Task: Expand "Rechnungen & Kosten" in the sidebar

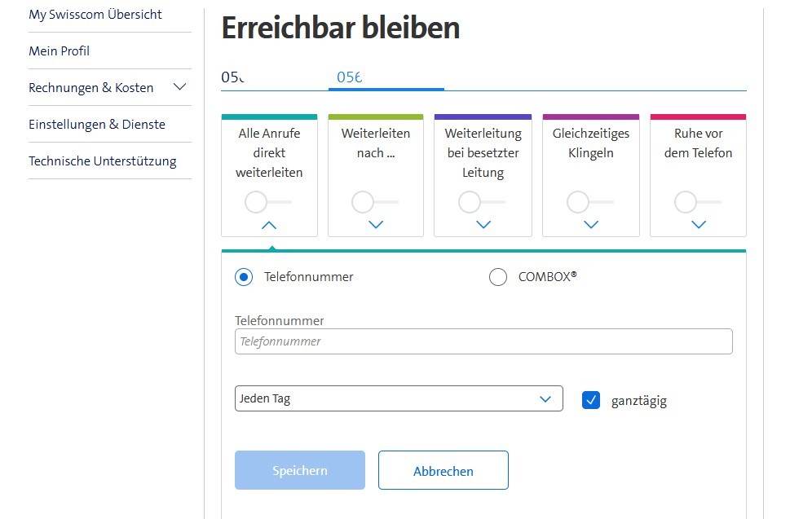Action: pyautogui.click(x=179, y=87)
